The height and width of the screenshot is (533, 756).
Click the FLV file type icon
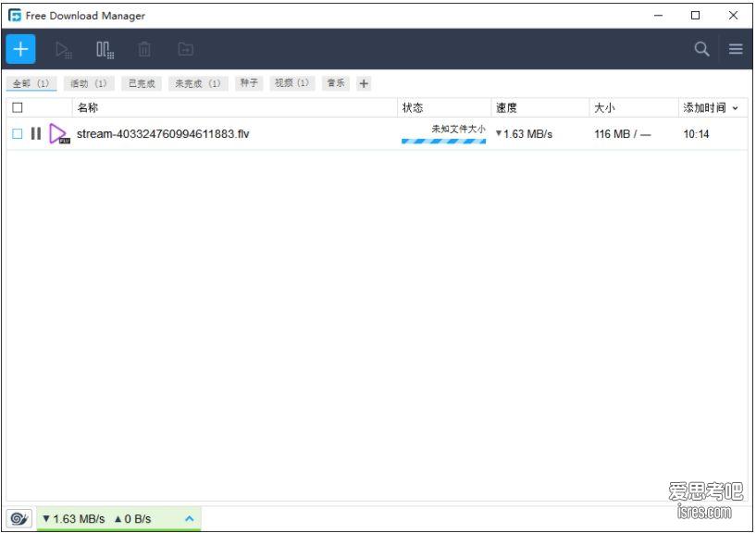point(59,134)
